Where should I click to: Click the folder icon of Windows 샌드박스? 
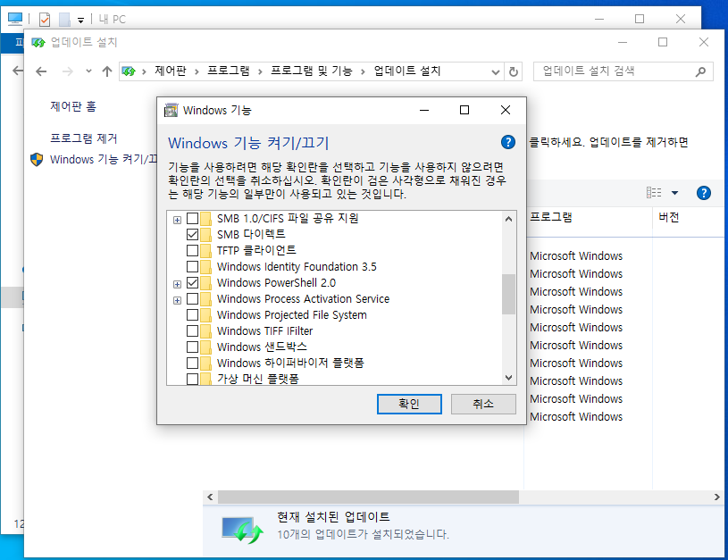tap(206, 347)
